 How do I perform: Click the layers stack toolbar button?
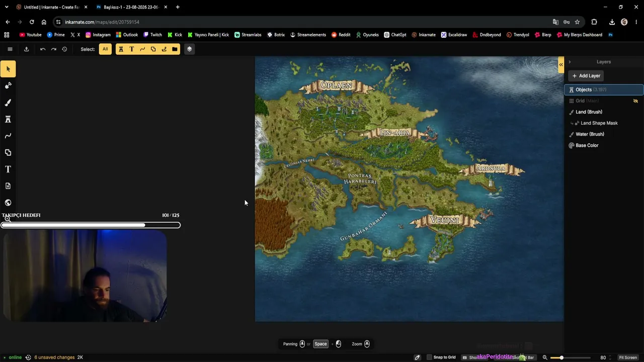pyautogui.click(x=189, y=49)
